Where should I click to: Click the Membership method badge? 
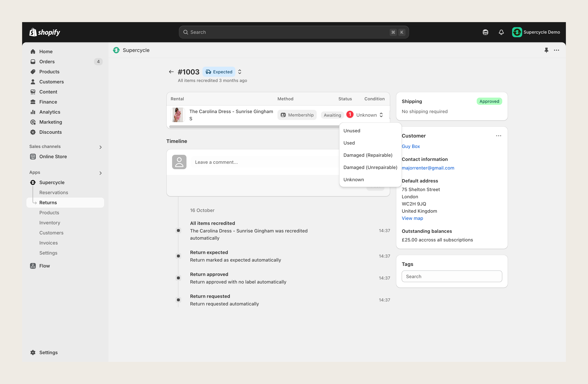(x=297, y=115)
